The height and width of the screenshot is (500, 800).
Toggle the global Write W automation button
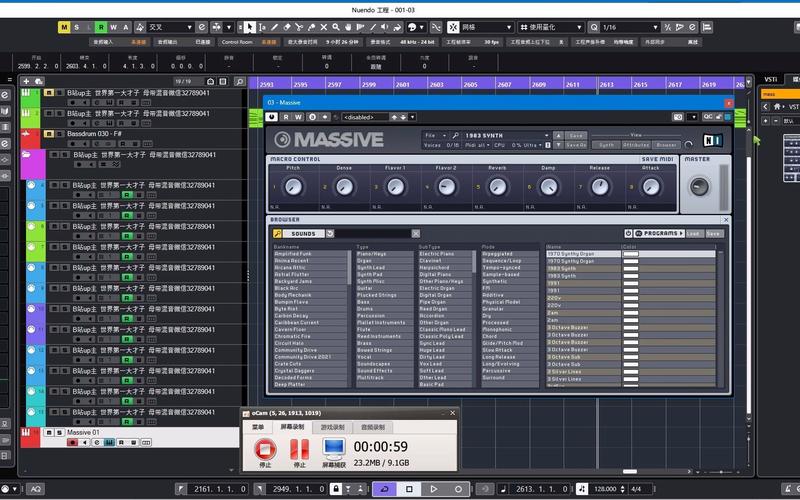[x=113, y=27]
